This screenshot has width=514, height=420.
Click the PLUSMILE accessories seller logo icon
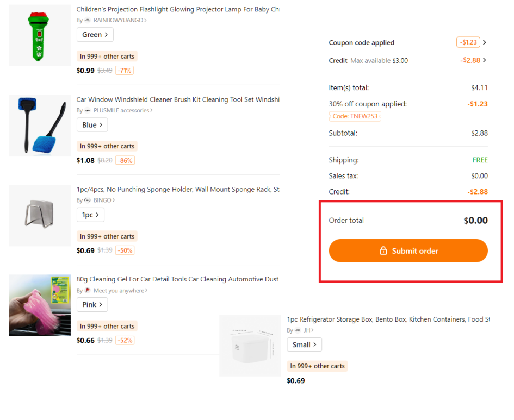coord(88,111)
